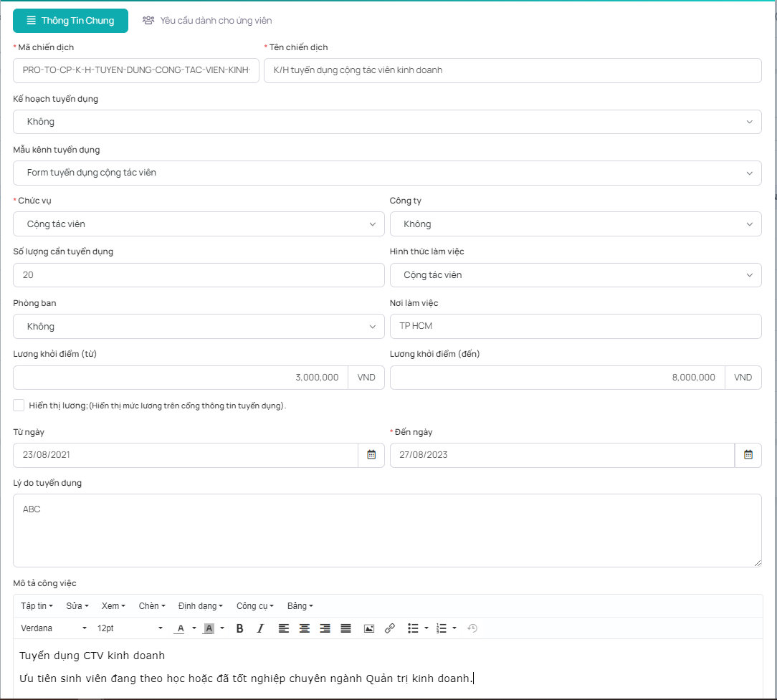Open the Verdana font family dropdown
This screenshot has height=700, width=777.
tap(53, 628)
